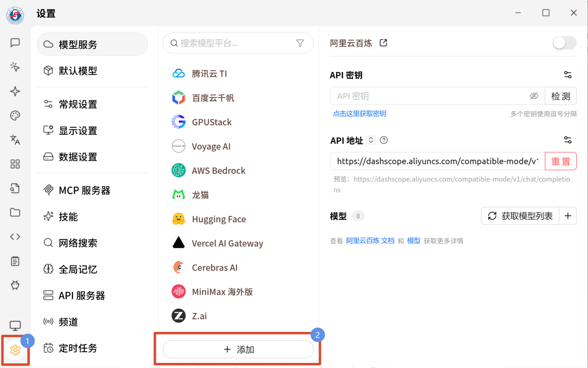Open the code tools angle-brackets icon

click(15, 237)
